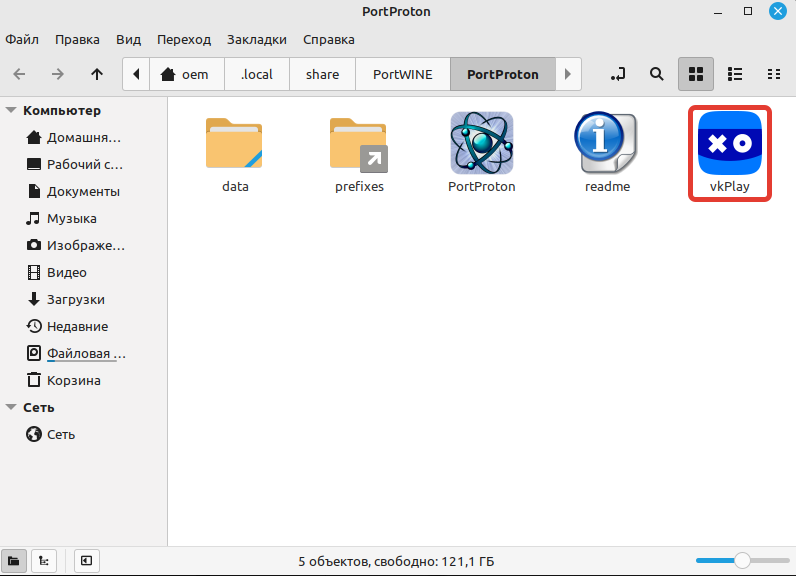Open Корзина trash in sidebar
Viewport: 796px width, 576px height.
click(63, 380)
